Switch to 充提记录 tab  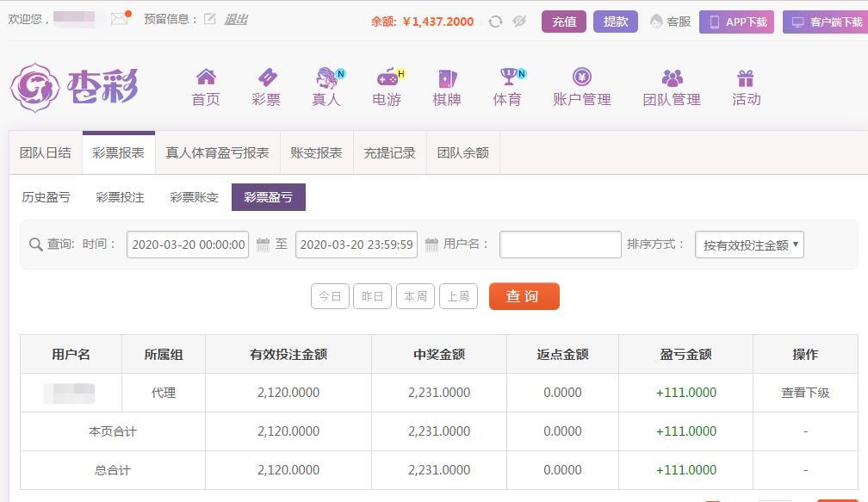pyautogui.click(x=390, y=152)
